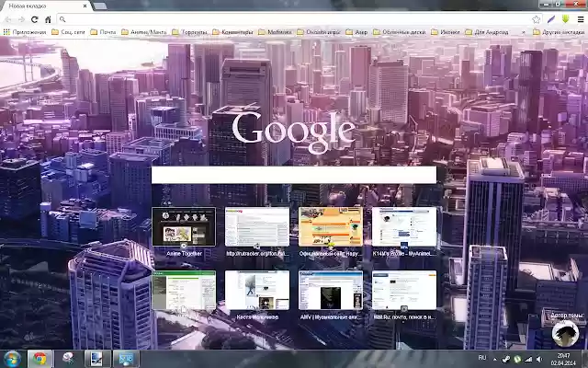Expand the bookmarks bar overflow chevron

click(x=524, y=33)
